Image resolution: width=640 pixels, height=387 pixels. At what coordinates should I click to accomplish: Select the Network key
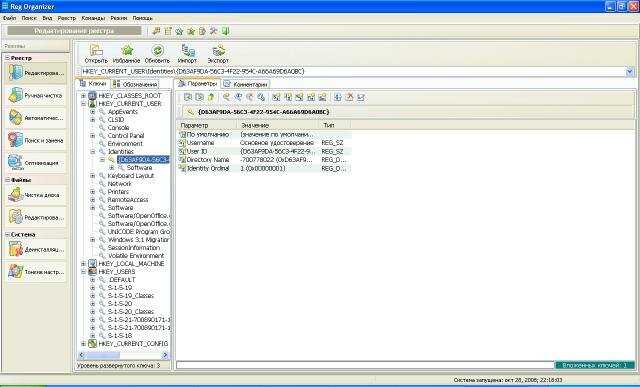click(x=120, y=184)
